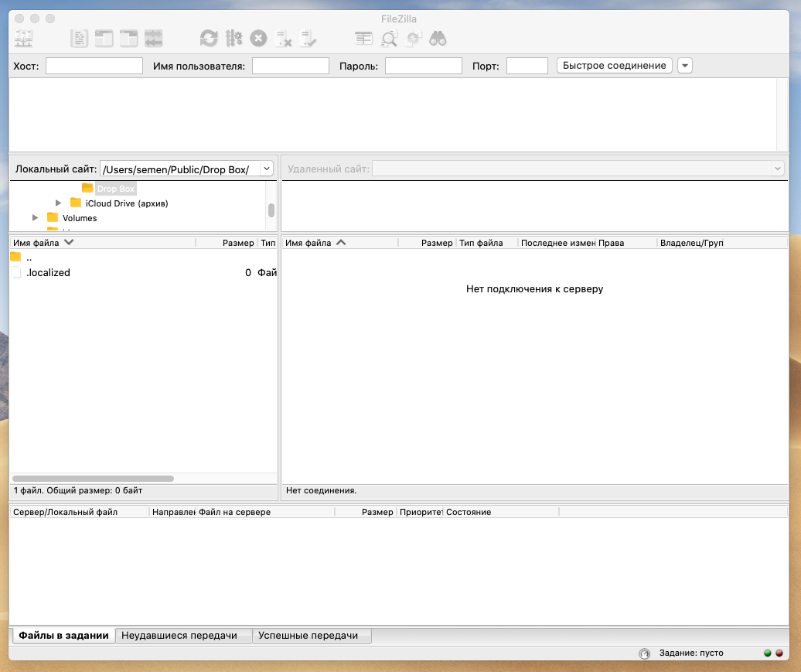This screenshot has width=801, height=672.
Task: Select iCloud Drive (архив) tree item
Action: tap(127, 203)
